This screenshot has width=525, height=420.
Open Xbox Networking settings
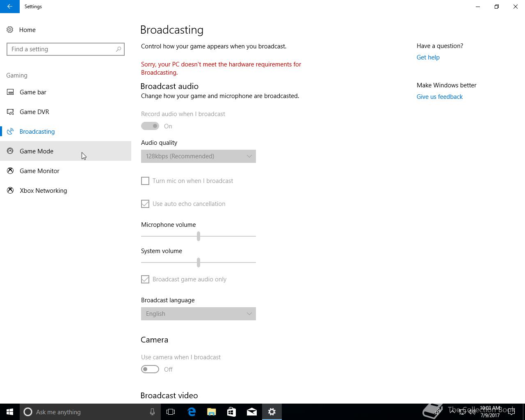click(x=66, y=191)
